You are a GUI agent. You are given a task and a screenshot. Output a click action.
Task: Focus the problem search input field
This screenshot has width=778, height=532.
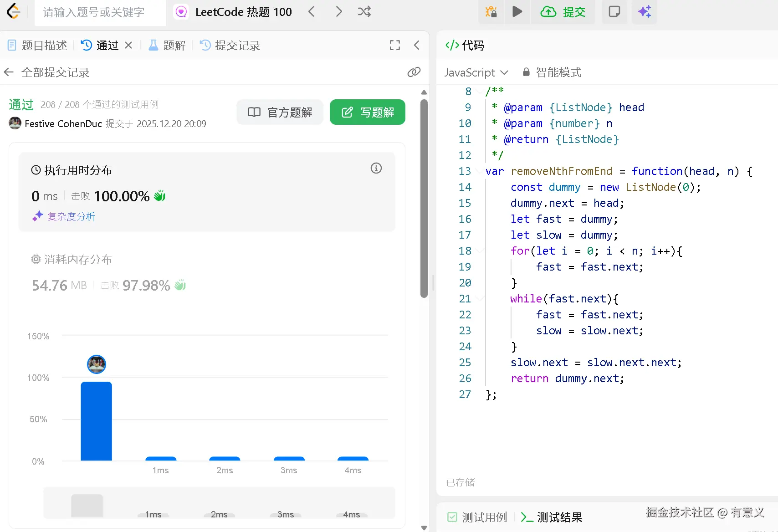[x=100, y=12]
